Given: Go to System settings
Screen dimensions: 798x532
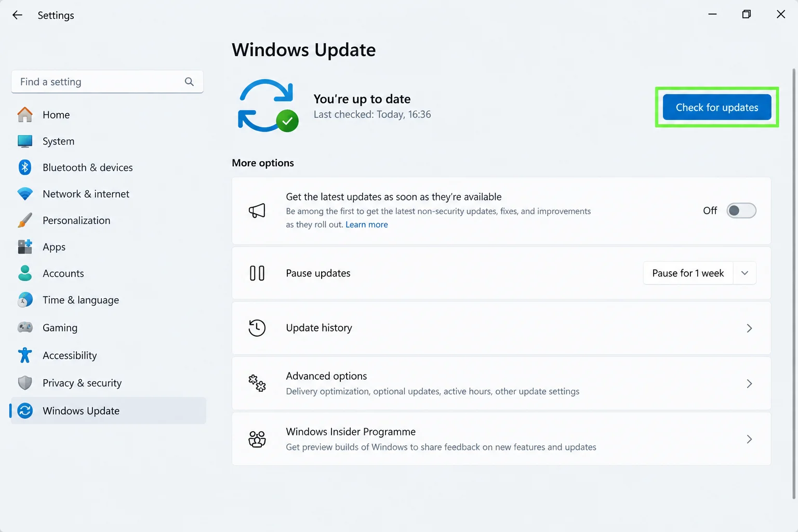Looking at the screenshot, I should [x=109, y=141].
